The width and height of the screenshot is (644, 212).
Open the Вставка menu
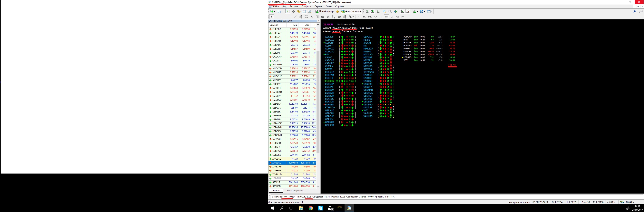coord(294,6)
